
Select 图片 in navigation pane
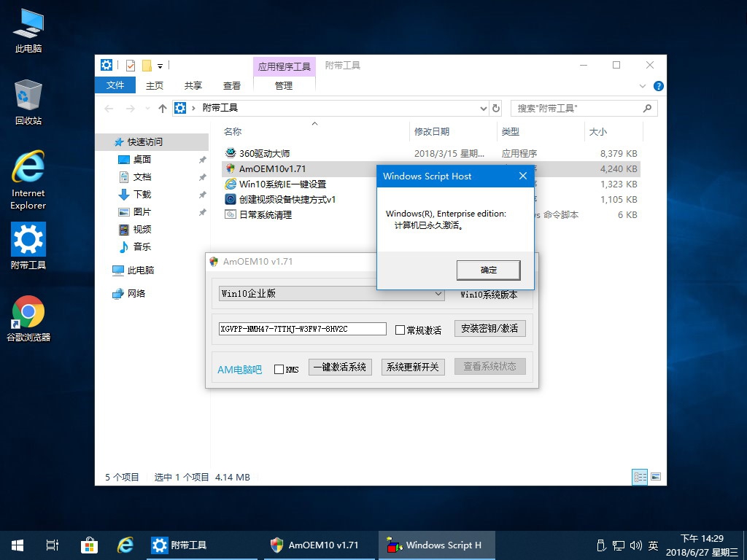[x=142, y=212]
